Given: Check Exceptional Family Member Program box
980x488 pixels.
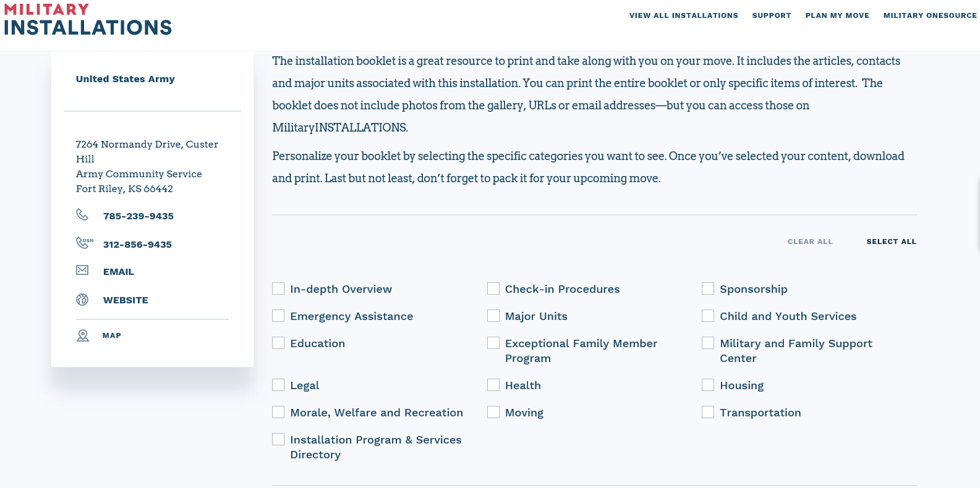Looking at the screenshot, I should [493, 343].
